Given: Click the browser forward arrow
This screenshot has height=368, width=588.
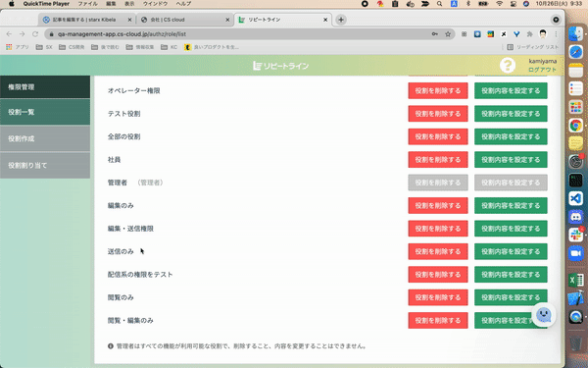Looking at the screenshot, I should coord(23,34).
